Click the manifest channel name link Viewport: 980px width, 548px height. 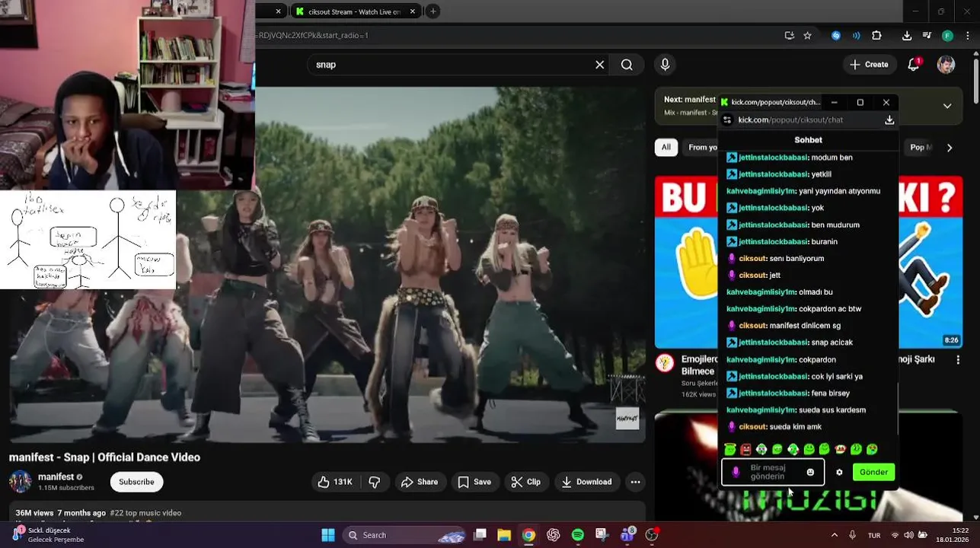tap(56, 477)
